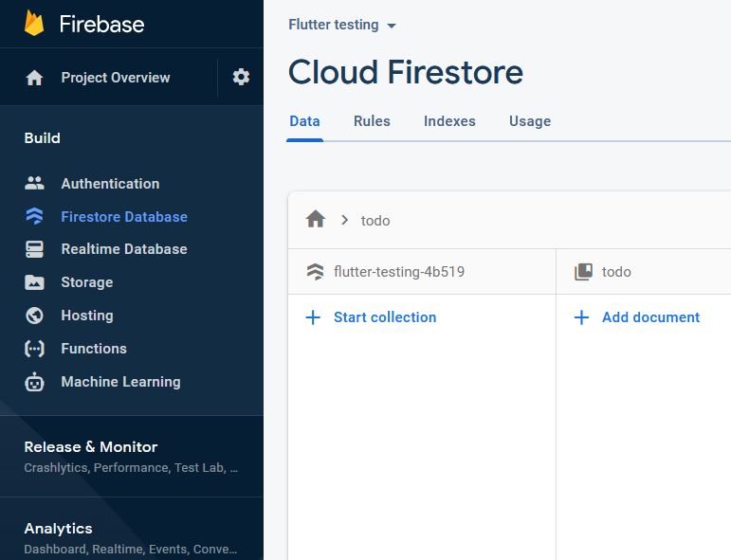731x560 pixels.
Task: Click the Storage folder icon
Action: (x=35, y=282)
